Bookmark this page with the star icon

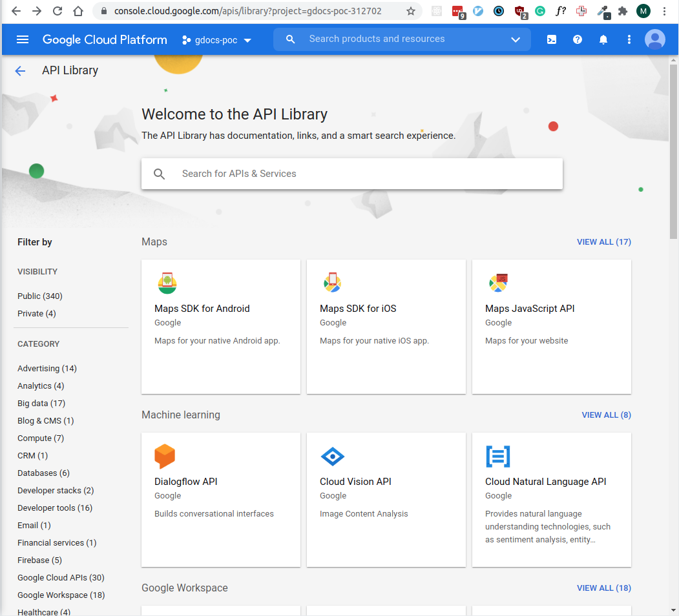tap(410, 11)
